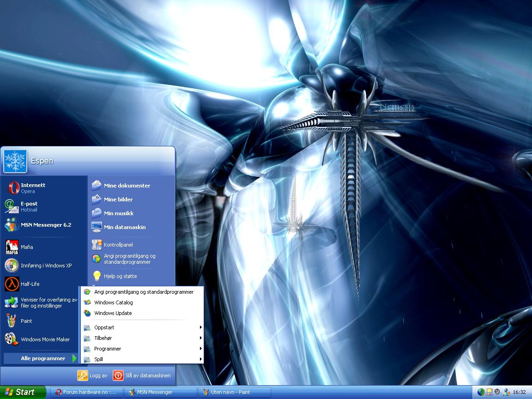Click Slå av datamaskinen text label
The height and width of the screenshot is (399, 532).
(148, 375)
